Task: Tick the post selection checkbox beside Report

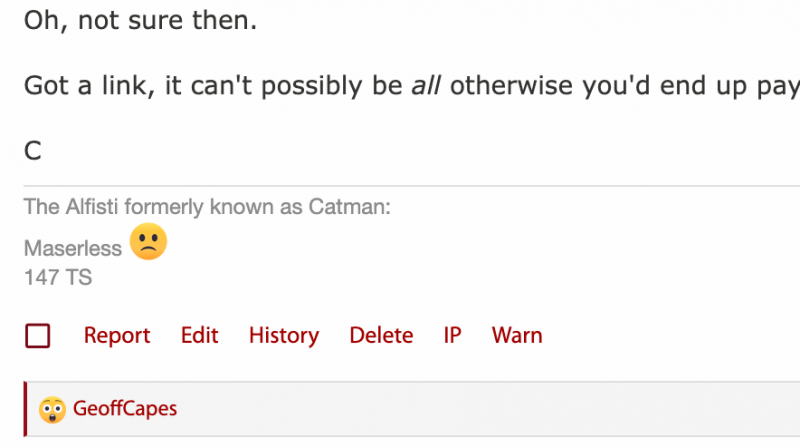Action: click(x=38, y=336)
